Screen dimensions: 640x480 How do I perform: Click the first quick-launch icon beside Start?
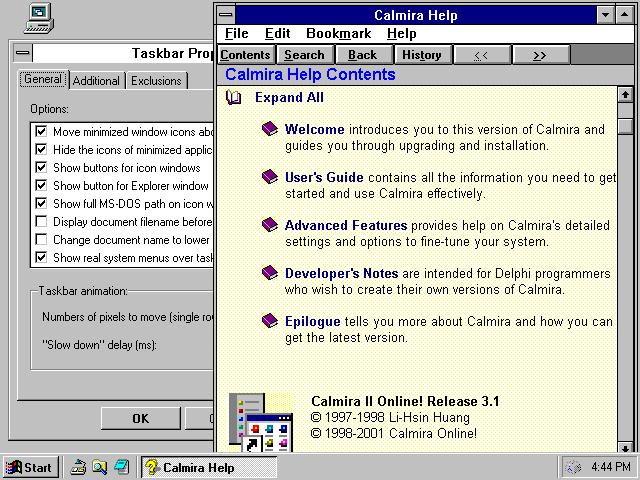[x=78, y=467]
